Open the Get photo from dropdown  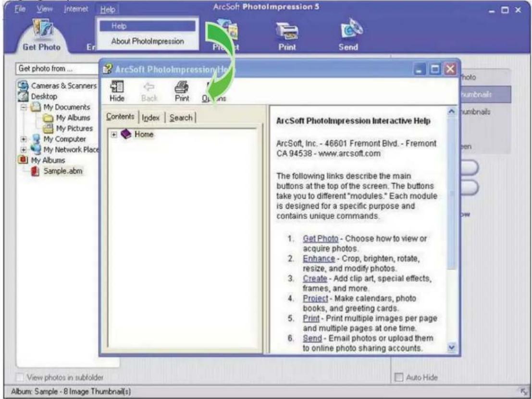[x=57, y=69]
